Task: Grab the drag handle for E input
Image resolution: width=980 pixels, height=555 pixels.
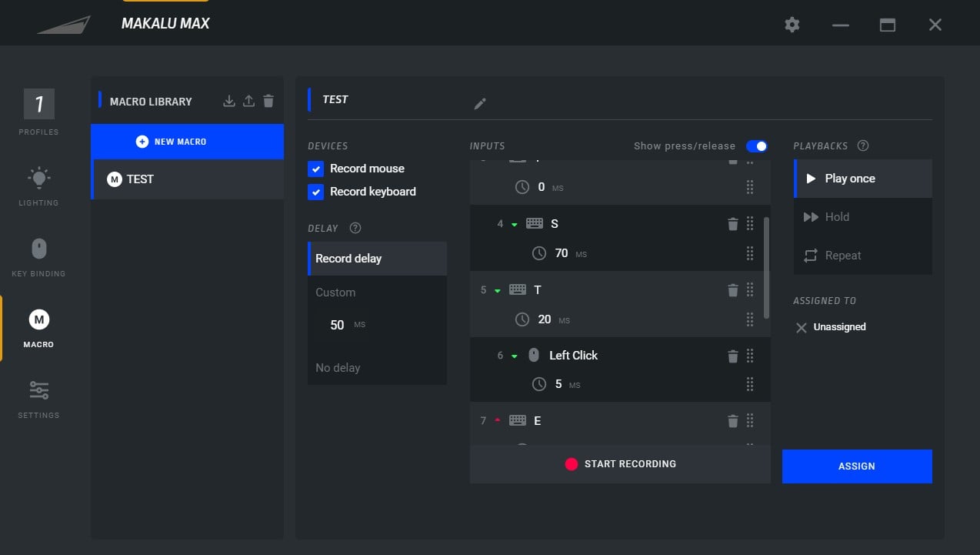Action: 750,421
